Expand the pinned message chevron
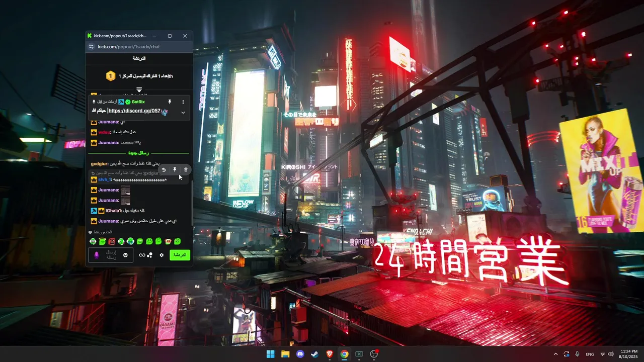 click(183, 113)
